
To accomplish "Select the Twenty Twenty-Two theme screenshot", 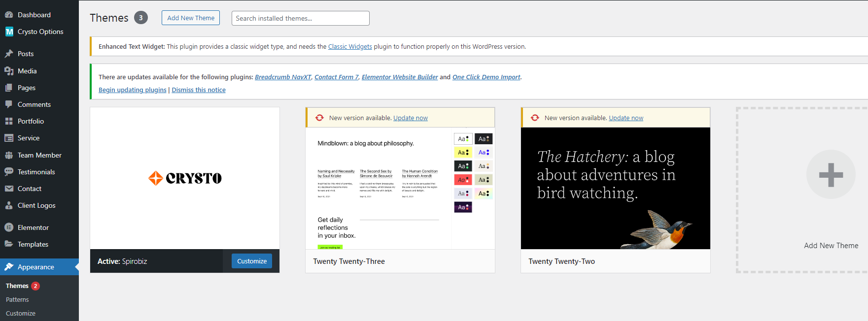I will tap(615, 188).
